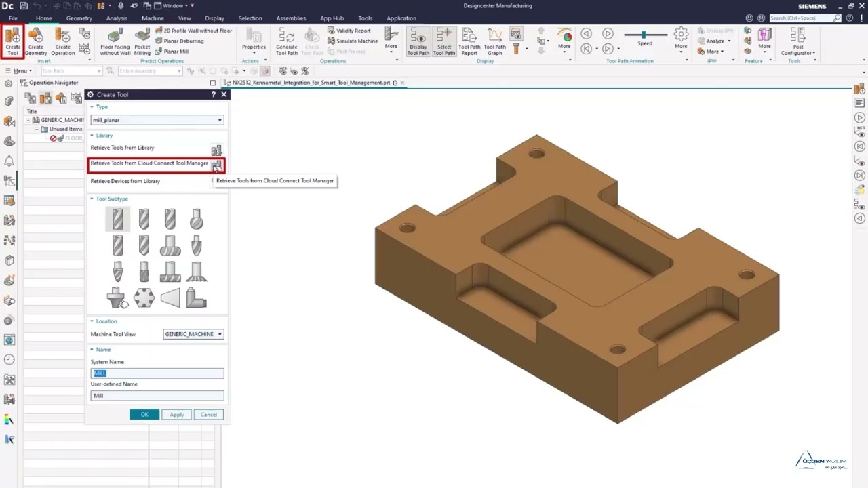Screen dimensions: 868x488
Task: Open the Menu dropdown button
Action: pos(18,70)
